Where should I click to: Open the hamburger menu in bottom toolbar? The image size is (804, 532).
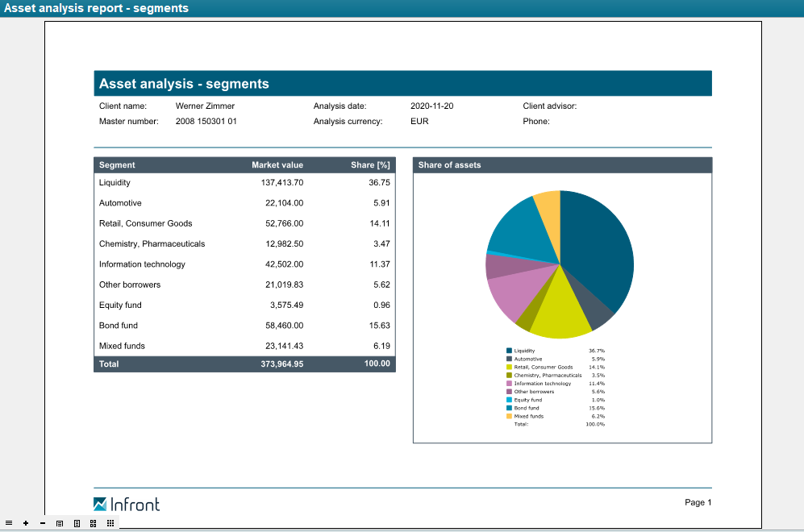pyautogui.click(x=9, y=523)
